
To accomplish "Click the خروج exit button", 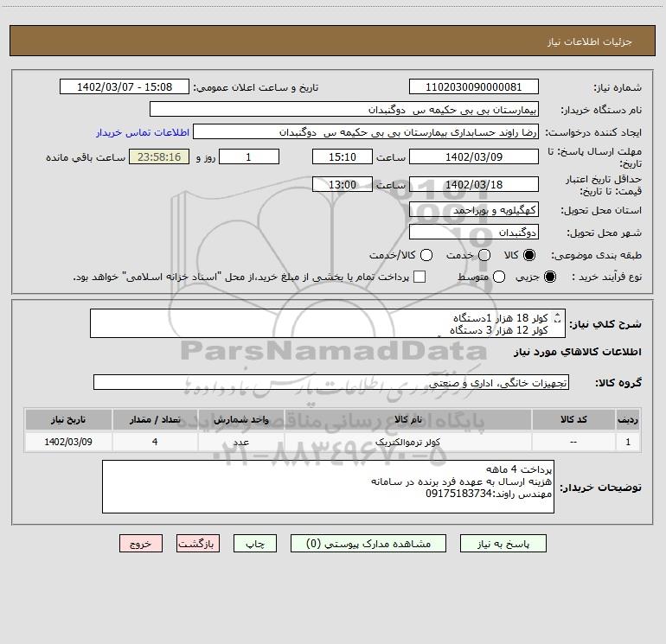I will [141, 544].
